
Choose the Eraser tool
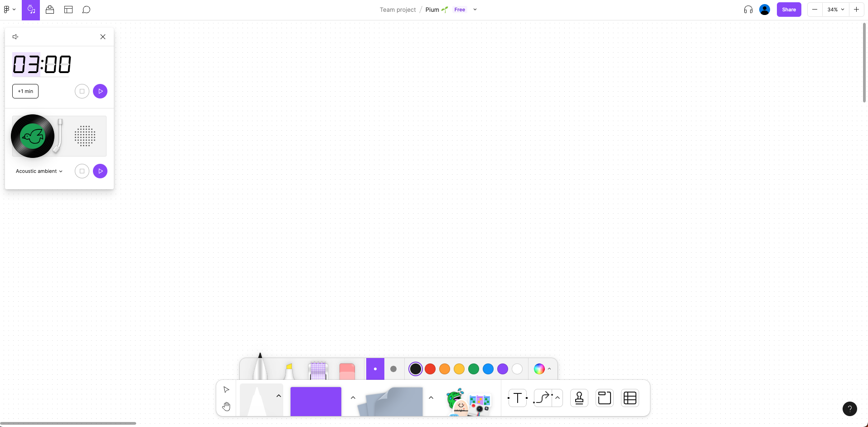click(347, 370)
